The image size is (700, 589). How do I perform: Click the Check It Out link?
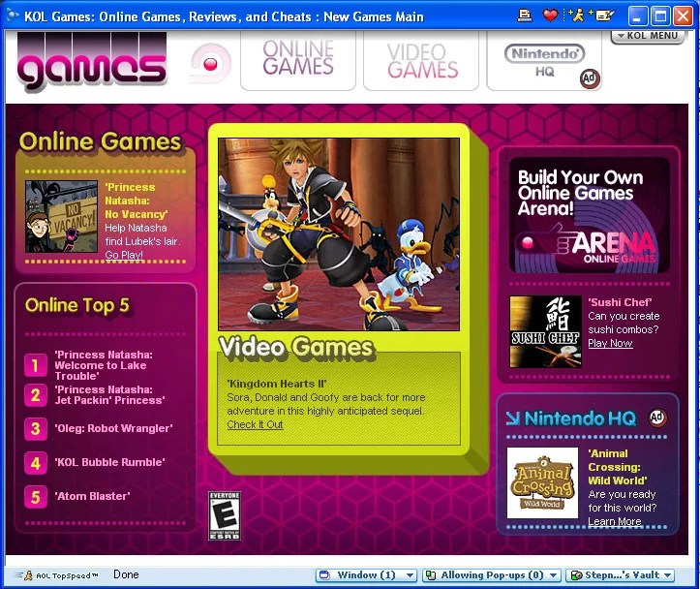[x=255, y=424]
